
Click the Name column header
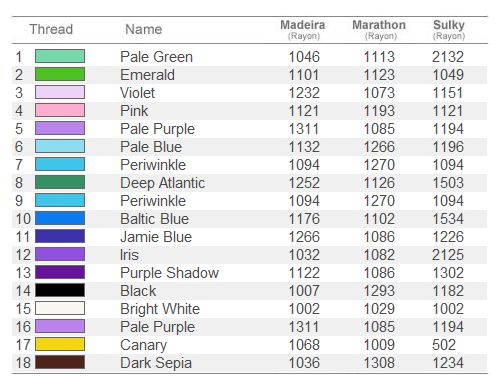click(144, 29)
